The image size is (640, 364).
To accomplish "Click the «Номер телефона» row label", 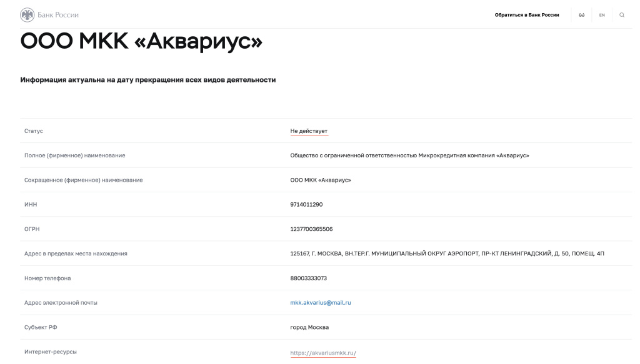I will coord(47,278).
